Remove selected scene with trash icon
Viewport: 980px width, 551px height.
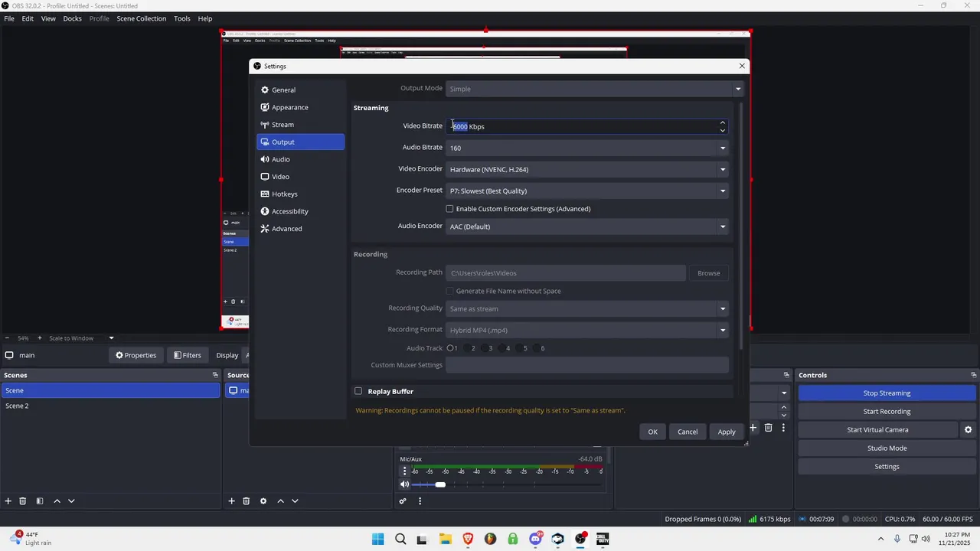[x=23, y=501]
